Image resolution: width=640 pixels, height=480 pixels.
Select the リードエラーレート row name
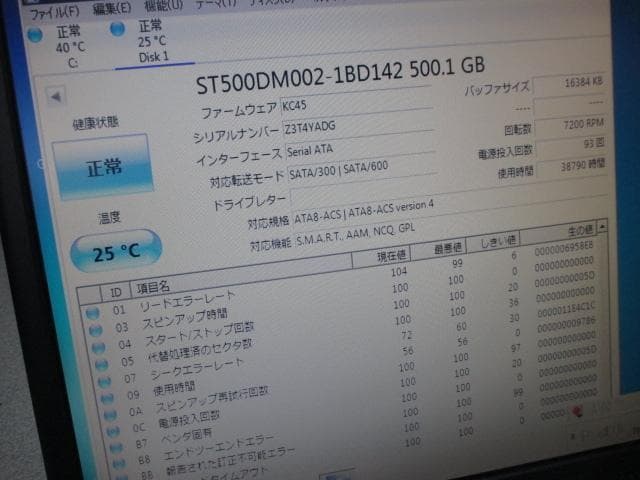(187, 300)
